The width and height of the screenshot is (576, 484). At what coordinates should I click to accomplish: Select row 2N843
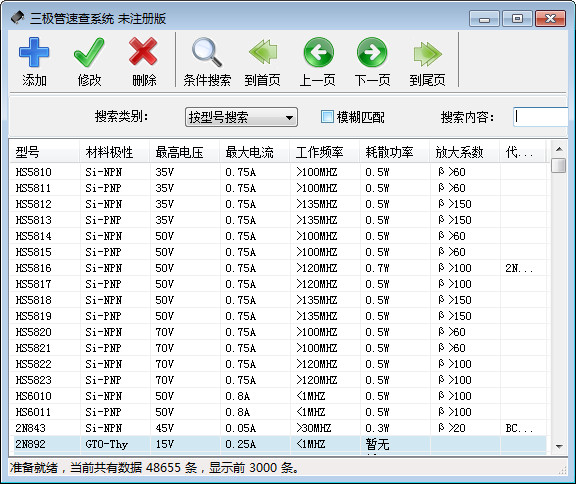click(278, 428)
